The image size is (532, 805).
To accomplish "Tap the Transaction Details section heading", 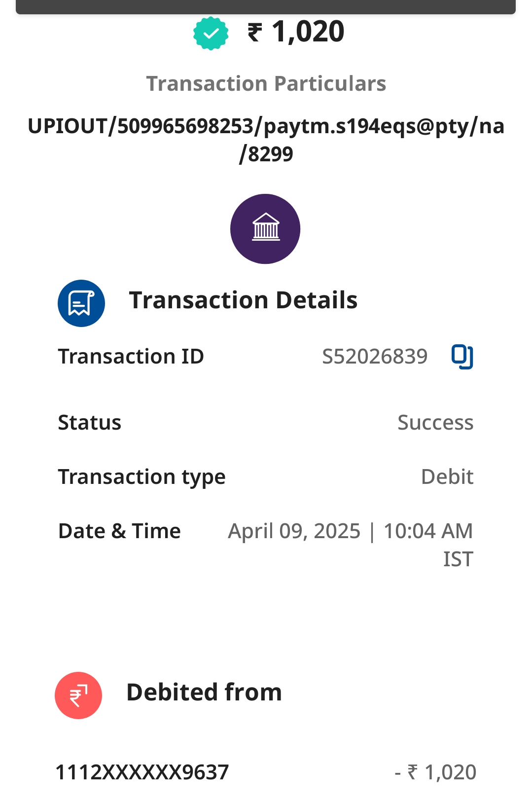I will coord(243,300).
